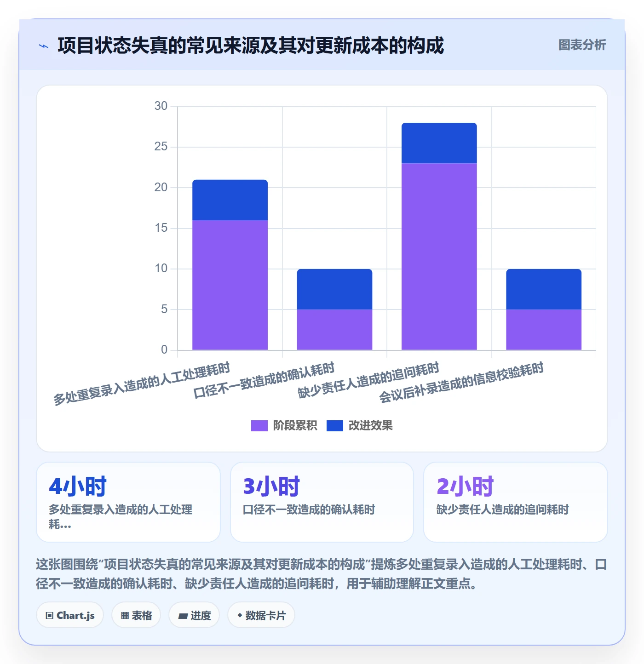Screen dimensions: 644x664
Task: Open the 4小时 data card
Action: (x=128, y=502)
